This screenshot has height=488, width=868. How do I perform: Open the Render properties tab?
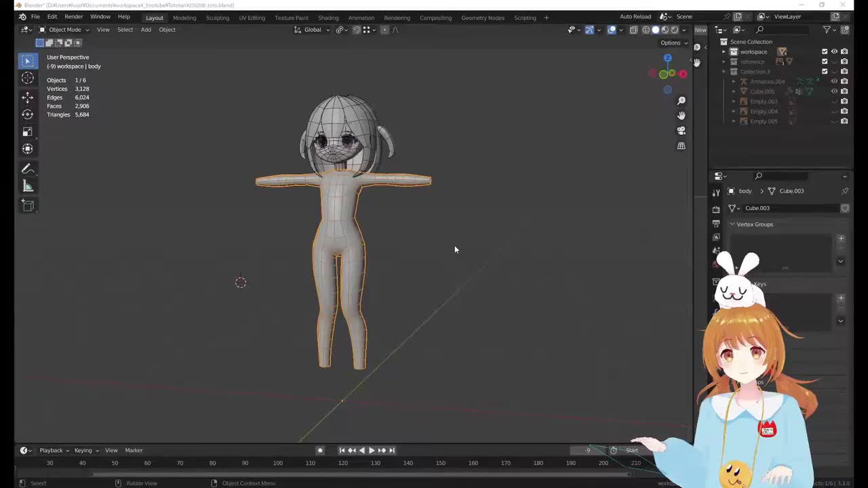pyautogui.click(x=716, y=209)
